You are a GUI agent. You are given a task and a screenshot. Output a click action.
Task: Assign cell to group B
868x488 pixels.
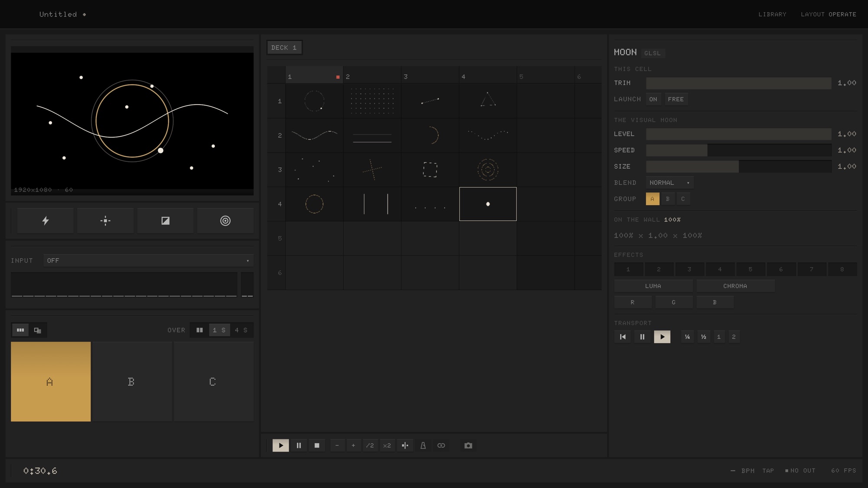point(667,199)
